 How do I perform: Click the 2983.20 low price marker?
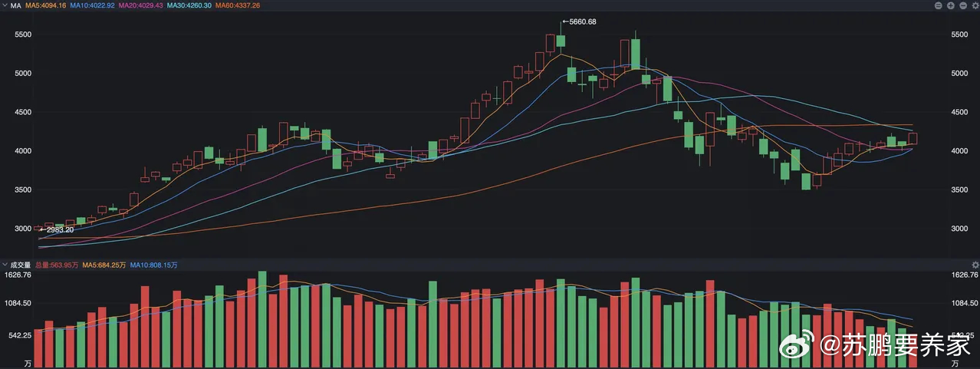55,229
